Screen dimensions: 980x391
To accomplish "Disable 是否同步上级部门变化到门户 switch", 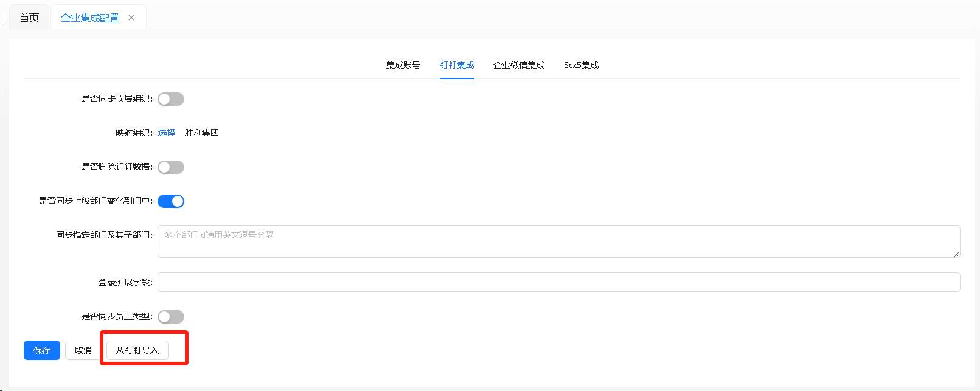I will tap(171, 201).
